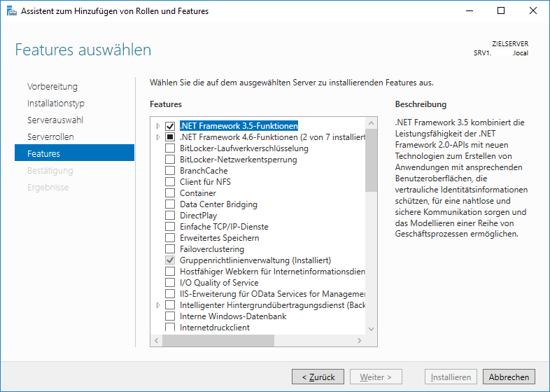Viewport: 550px width, 392px height.
Task: Select BranchCache feature label
Action: (x=204, y=171)
